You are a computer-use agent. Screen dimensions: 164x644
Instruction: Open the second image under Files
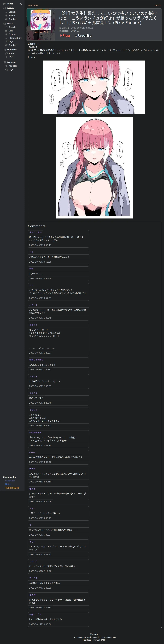pos(94,168)
